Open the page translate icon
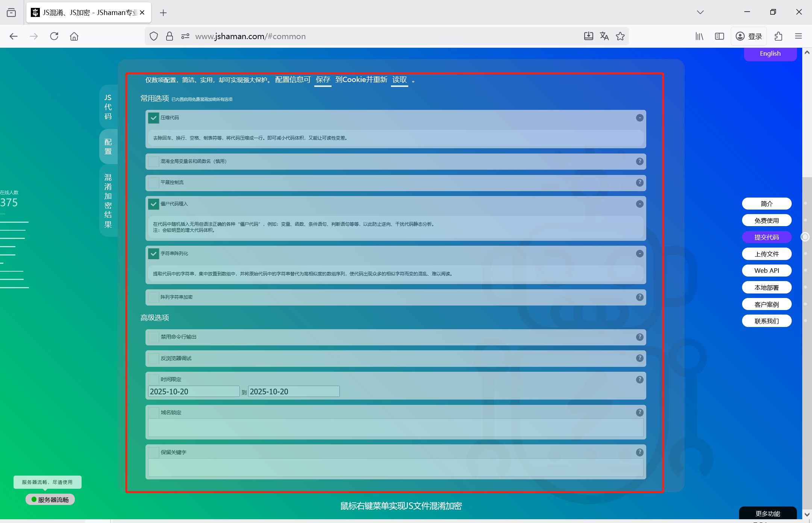Viewport: 812px width, 523px height. click(x=604, y=36)
